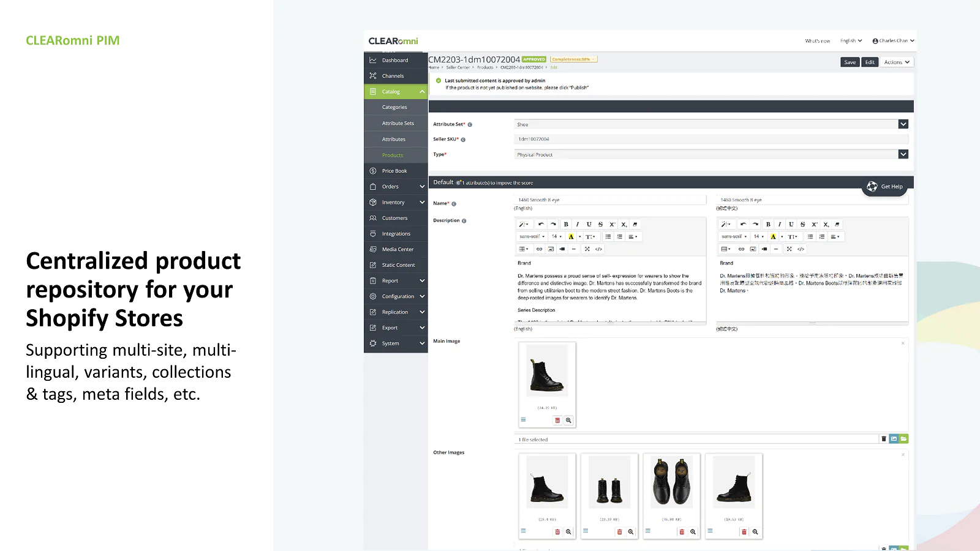Insert unordered list in English description editor

608,236
